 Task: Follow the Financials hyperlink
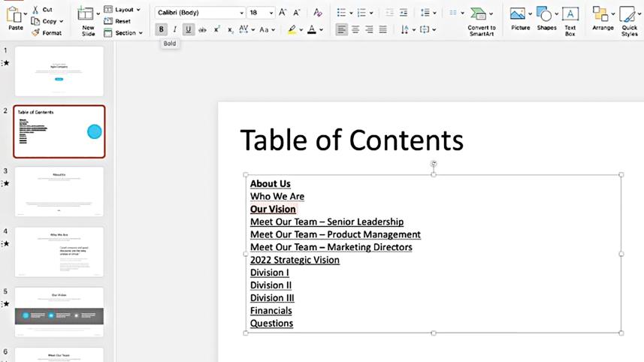click(271, 310)
